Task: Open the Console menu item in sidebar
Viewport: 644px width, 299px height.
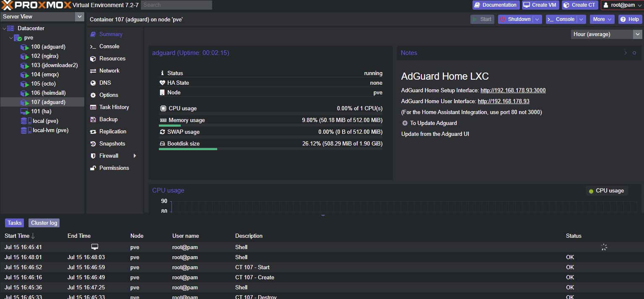Action: (114, 47)
